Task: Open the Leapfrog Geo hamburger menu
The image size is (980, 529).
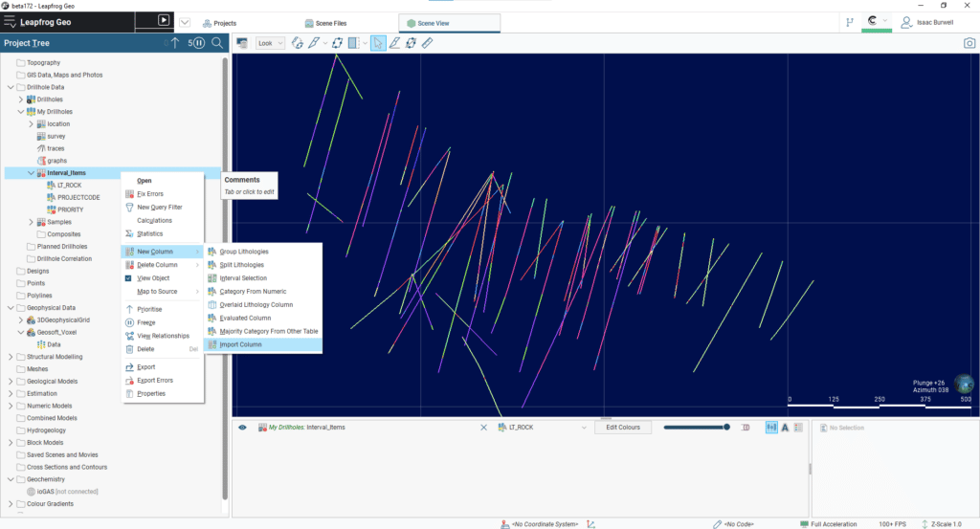Action: [x=10, y=21]
